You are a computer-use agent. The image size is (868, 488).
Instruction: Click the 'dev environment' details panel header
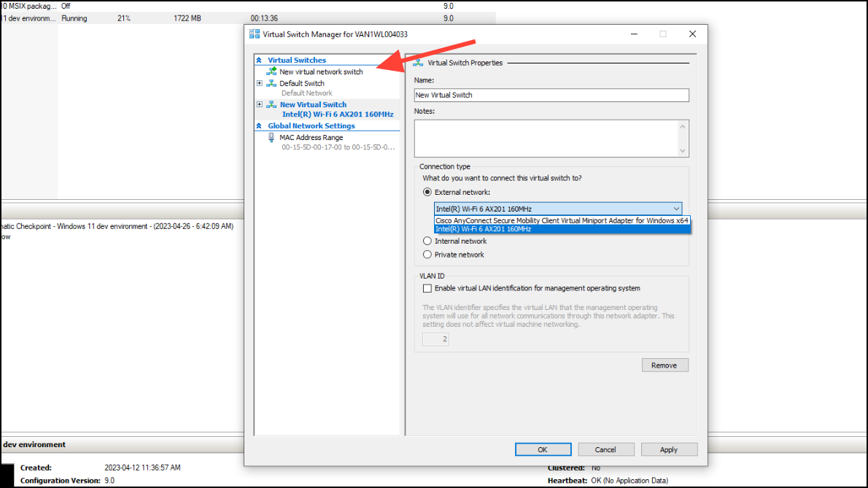pyautogui.click(x=34, y=444)
